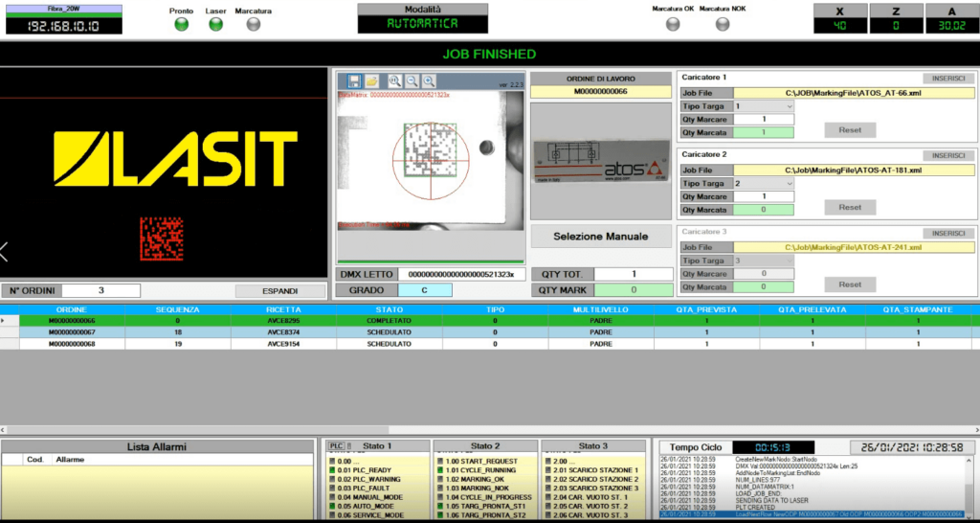The image size is (980, 523).
Task: Click INSERISCI for Caricatore 1
Action: 948,79
